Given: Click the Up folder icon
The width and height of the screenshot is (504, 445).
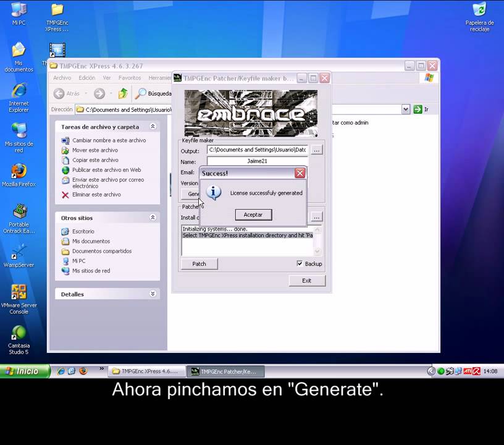Looking at the screenshot, I should (123, 93).
